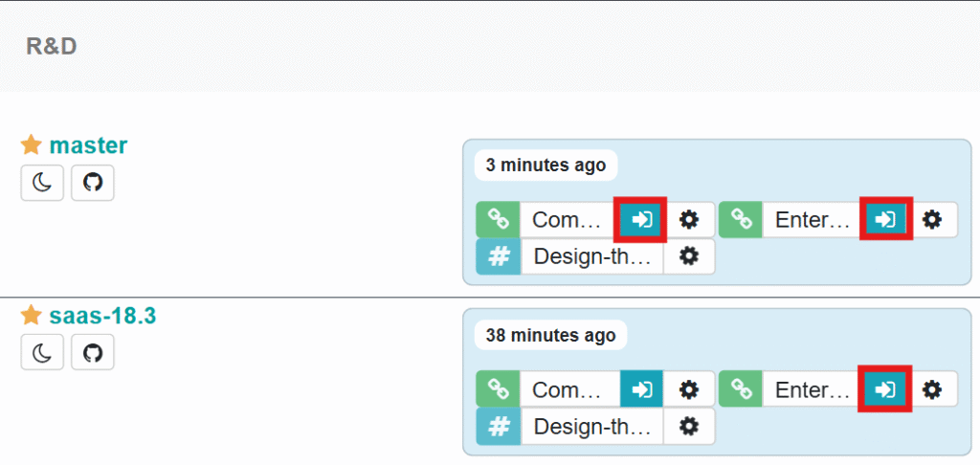Open the gear menu for master Com… build
Viewport: 980px width, 465px height.
689,220
